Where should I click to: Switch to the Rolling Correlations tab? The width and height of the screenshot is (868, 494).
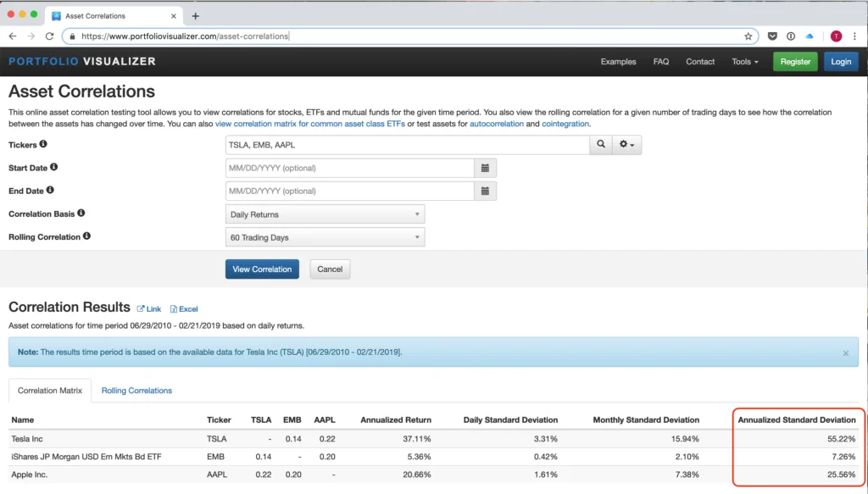(x=136, y=391)
